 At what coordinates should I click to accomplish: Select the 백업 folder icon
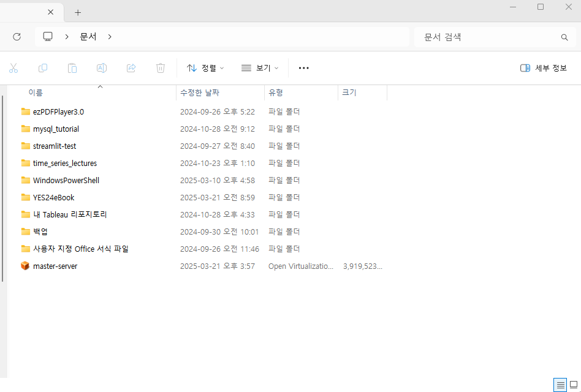point(26,232)
